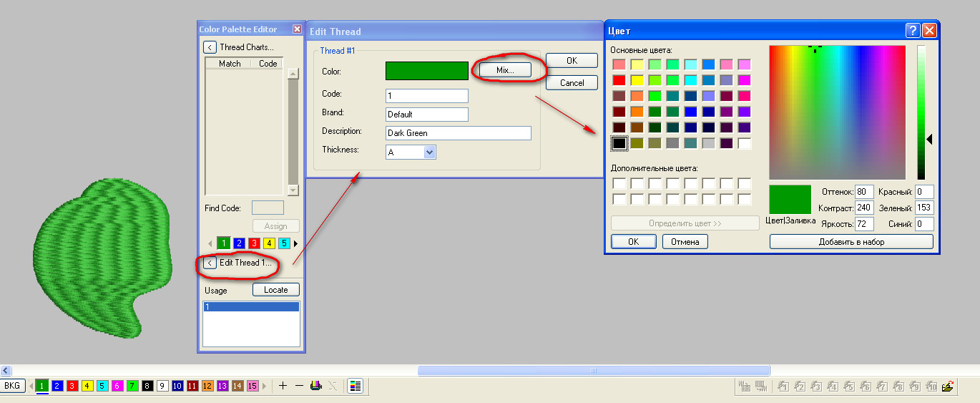The width and height of the screenshot is (980, 403).
Task: Select color 8 black in bottom palette
Action: [x=147, y=386]
